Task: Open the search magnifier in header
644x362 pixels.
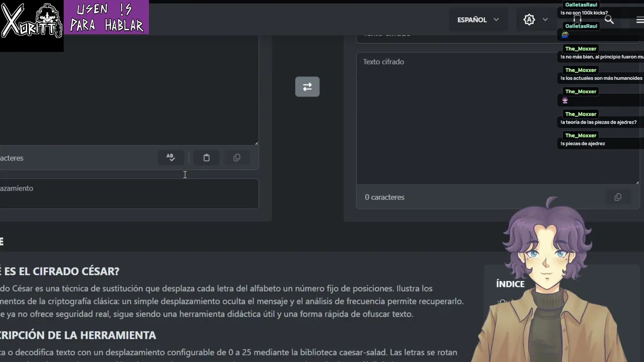Action: coord(609,20)
